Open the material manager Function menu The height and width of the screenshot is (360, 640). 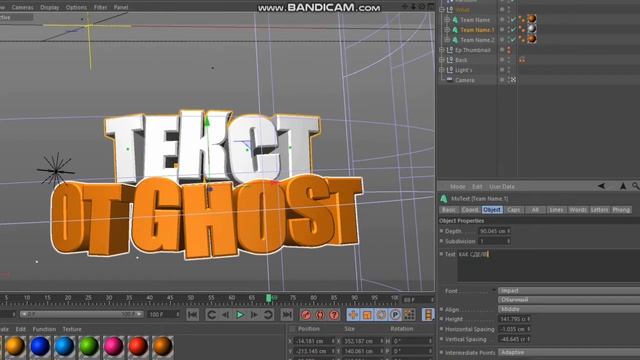[x=44, y=329]
